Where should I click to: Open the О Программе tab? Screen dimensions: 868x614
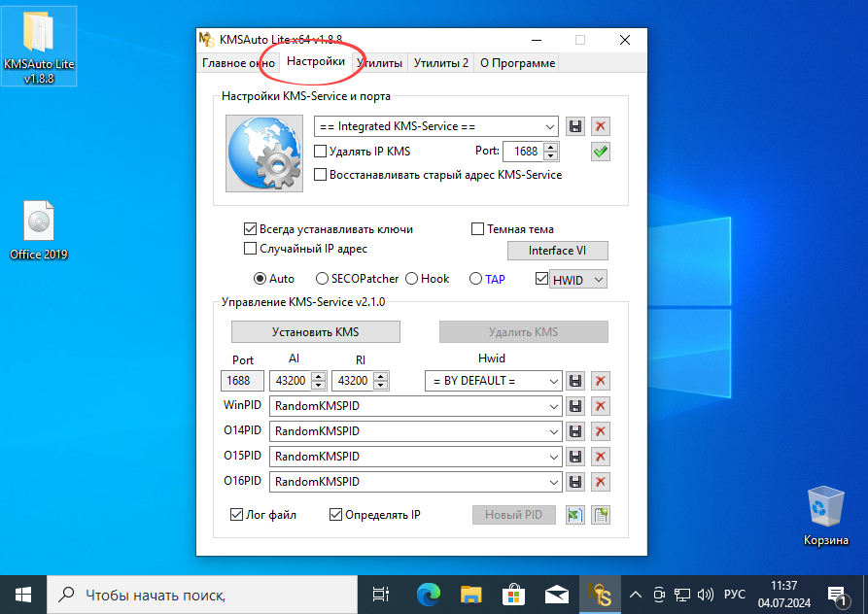[x=516, y=62]
